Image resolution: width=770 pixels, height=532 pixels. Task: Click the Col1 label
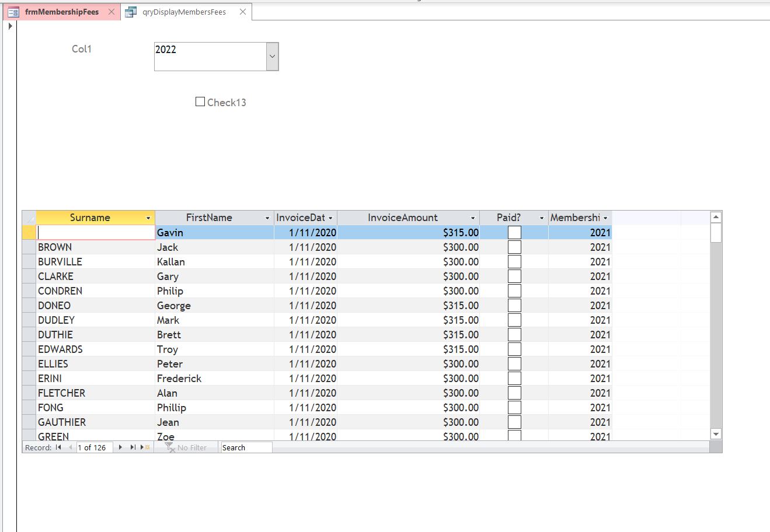[82, 49]
